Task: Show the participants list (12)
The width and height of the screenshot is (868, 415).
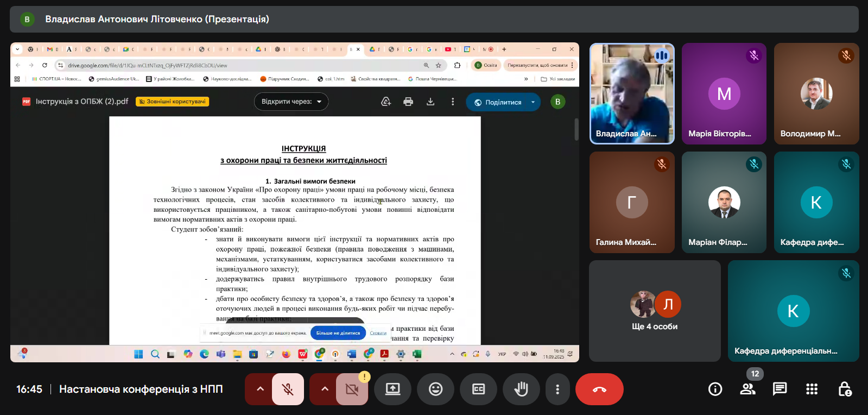Action: click(747, 389)
